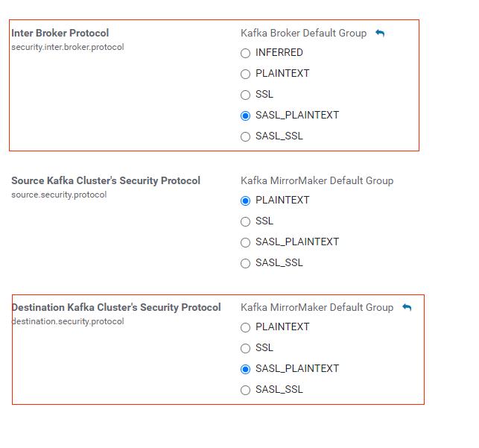Image resolution: width=479 pixels, height=448 pixels.
Task: Set source security protocol to SASL_SSL
Action: coord(245,263)
